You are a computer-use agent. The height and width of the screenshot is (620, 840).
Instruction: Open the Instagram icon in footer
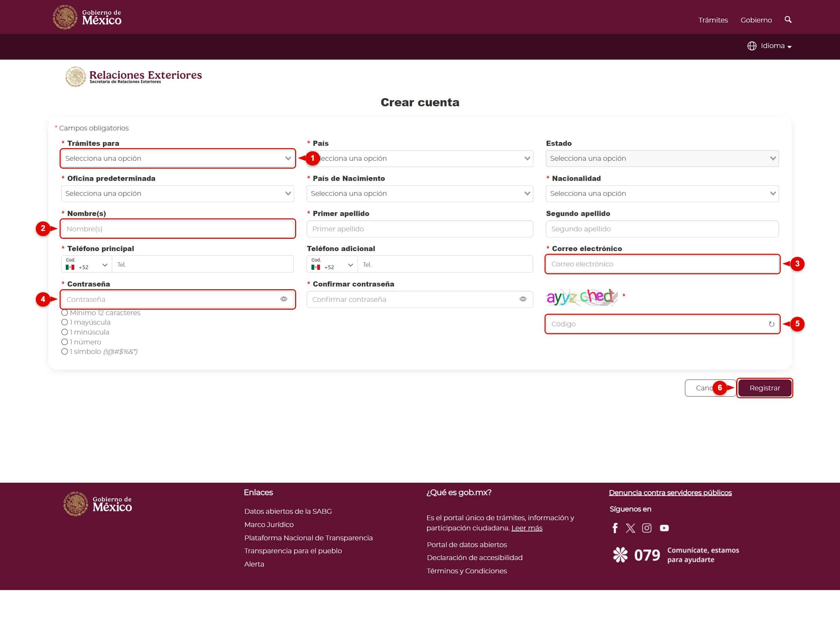coord(646,528)
